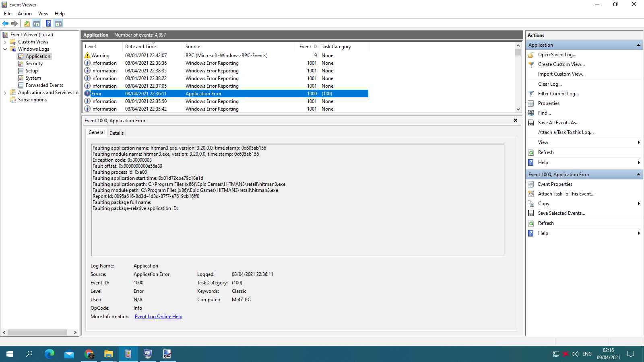Switch to the General tab

point(97,132)
